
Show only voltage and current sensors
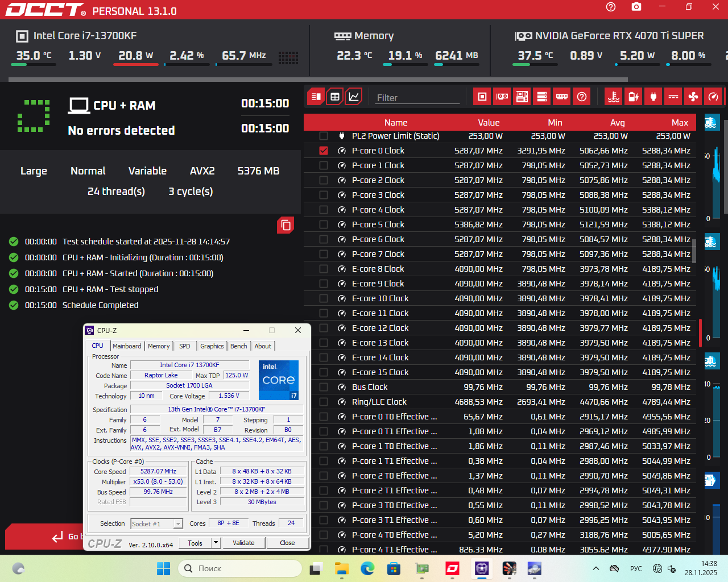point(673,97)
